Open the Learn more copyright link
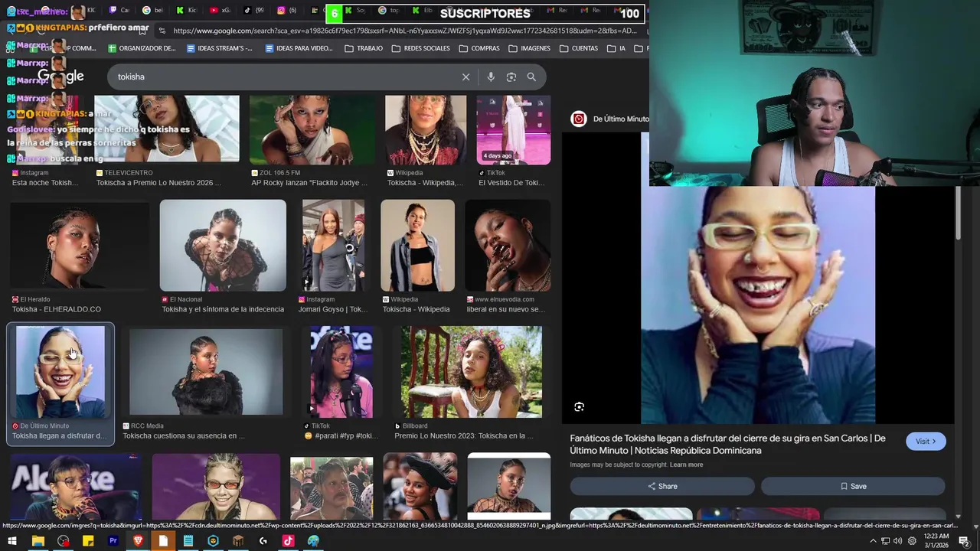Image resolution: width=980 pixels, height=551 pixels. point(686,465)
